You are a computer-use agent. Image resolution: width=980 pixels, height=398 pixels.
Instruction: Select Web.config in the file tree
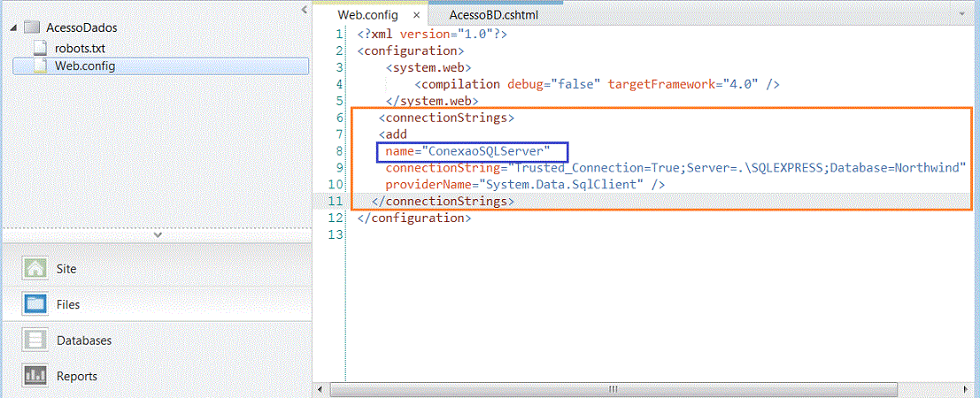(160, 65)
